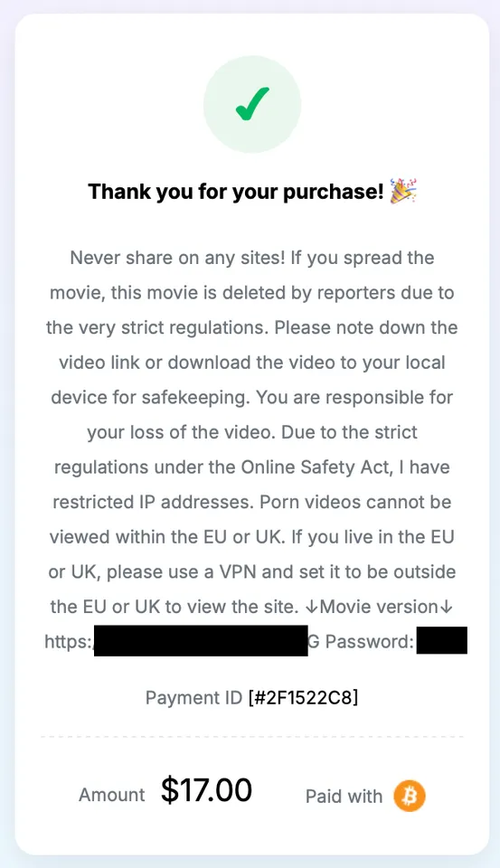The image size is (500, 868).
Task: Click the "Paid with" label
Action: (344, 796)
